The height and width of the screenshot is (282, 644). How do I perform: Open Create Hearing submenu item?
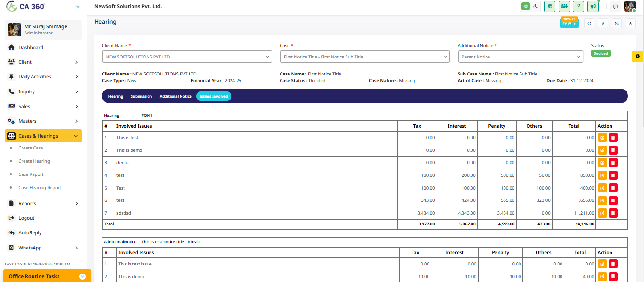pos(34,161)
